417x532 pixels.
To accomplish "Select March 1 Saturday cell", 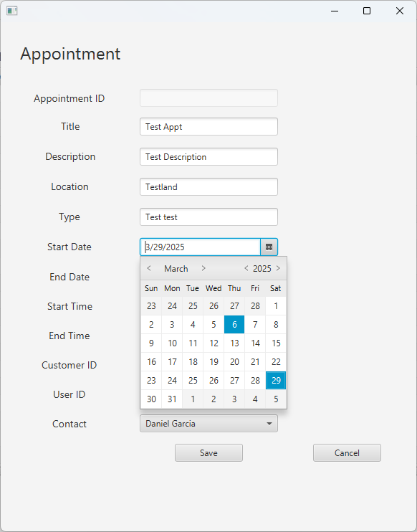I will (x=276, y=305).
